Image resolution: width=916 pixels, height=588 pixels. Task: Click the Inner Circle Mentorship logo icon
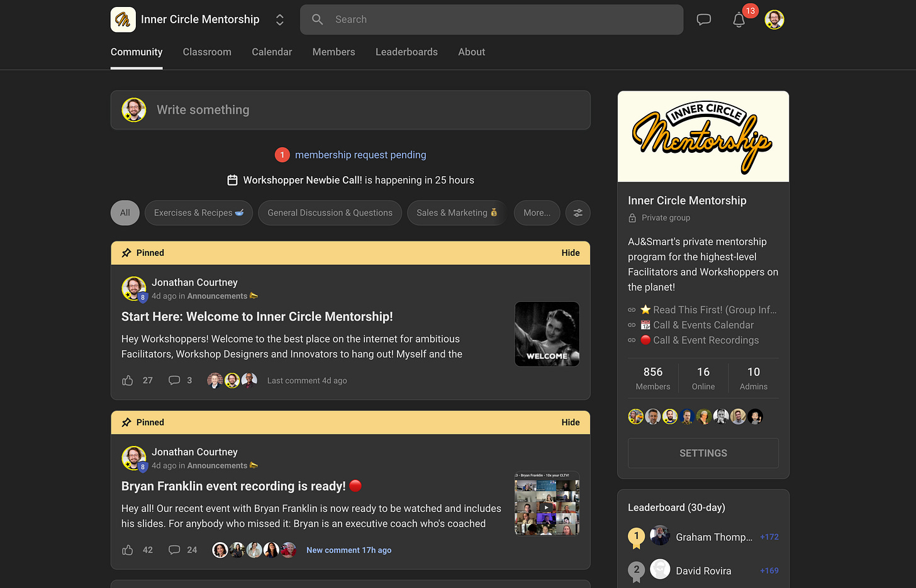pyautogui.click(x=123, y=19)
